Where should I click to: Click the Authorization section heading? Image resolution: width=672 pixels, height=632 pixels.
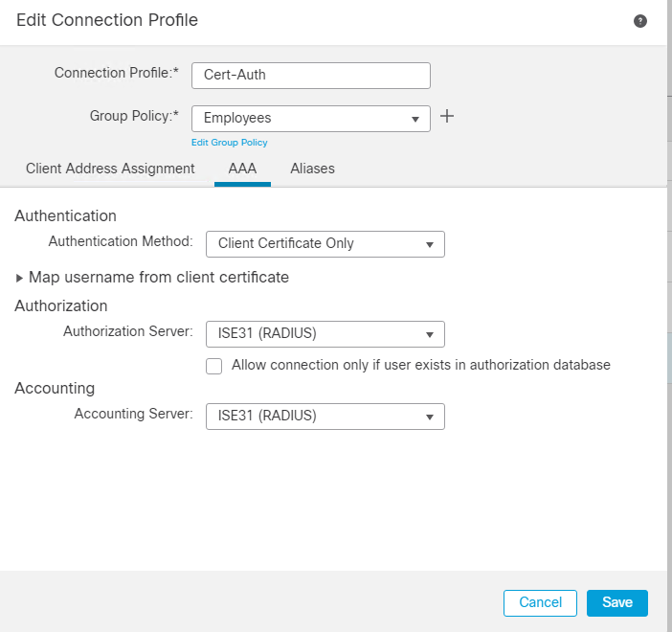61,305
